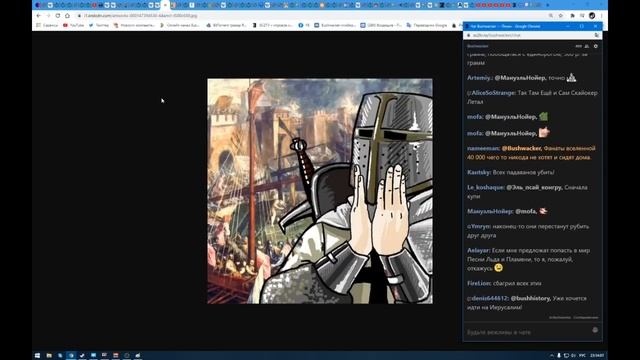Screen dimensions: 640x360
Task: Open the YouTube bookmark
Action: (x=73, y=25)
